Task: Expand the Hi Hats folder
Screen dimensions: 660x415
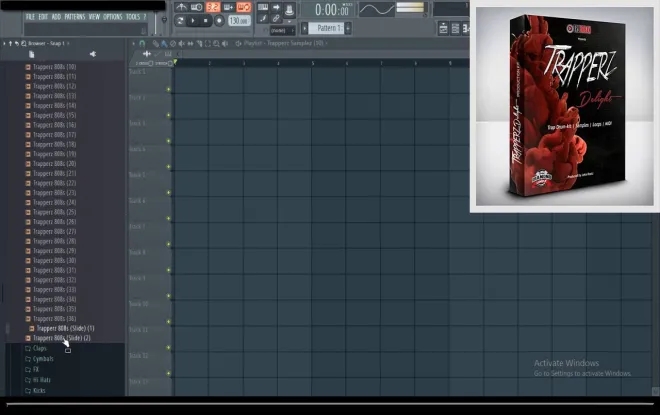Action: tap(41, 380)
